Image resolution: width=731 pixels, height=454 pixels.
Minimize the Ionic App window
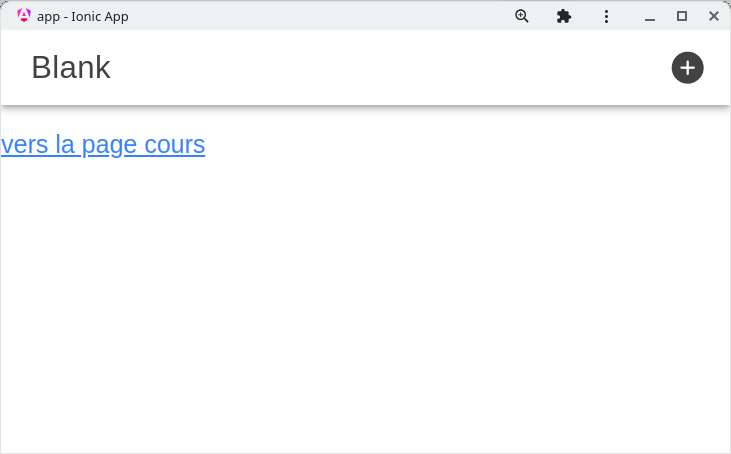pyautogui.click(x=650, y=16)
